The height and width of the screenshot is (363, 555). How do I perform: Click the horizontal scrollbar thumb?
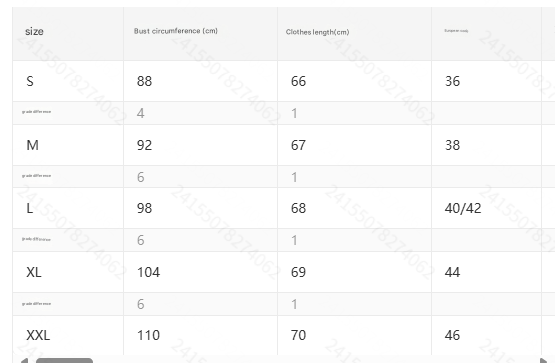(x=64, y=361)
